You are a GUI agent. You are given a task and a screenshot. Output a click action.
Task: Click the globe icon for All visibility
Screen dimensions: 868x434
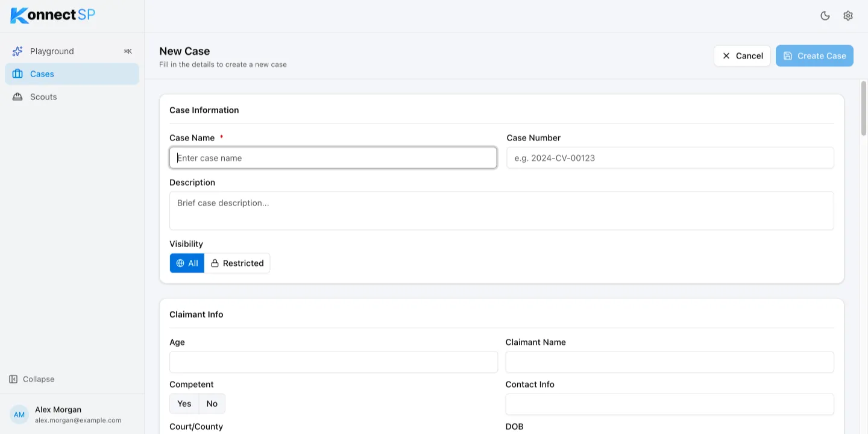(180, 263)
